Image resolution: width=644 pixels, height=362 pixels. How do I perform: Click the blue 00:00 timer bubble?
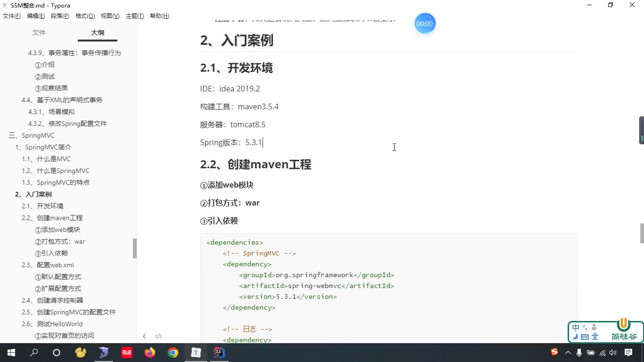(x=424, y=24)
